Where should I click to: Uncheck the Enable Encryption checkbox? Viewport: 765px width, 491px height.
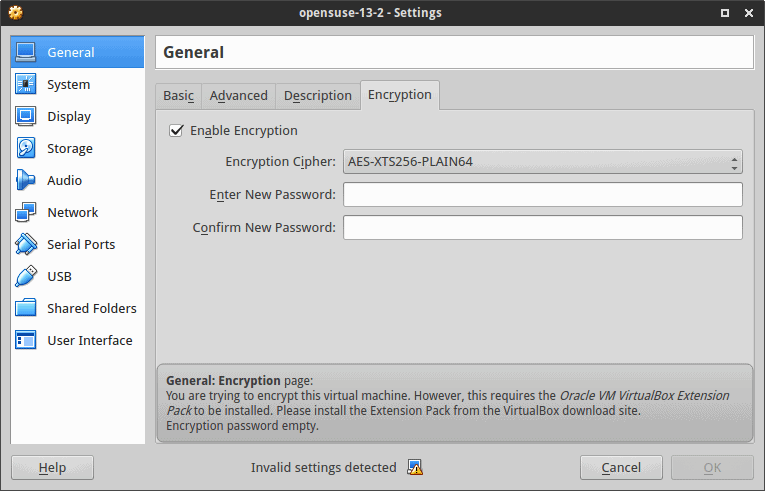point(176,130)
